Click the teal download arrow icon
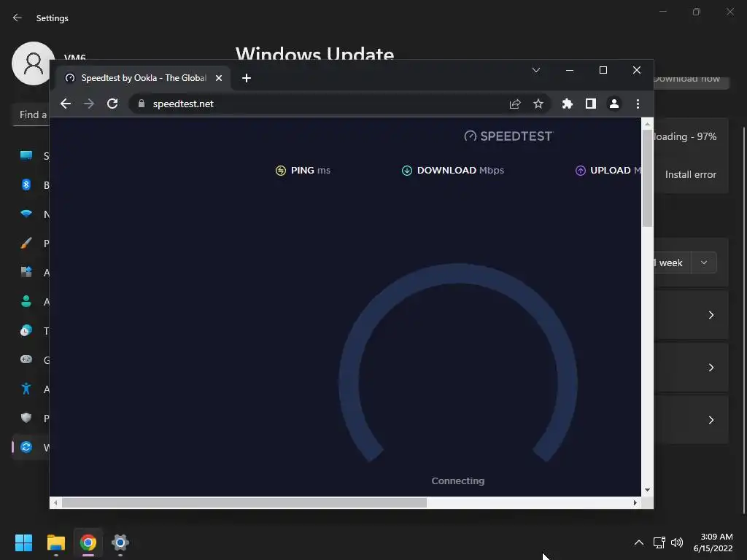 [x=407, y=171]
